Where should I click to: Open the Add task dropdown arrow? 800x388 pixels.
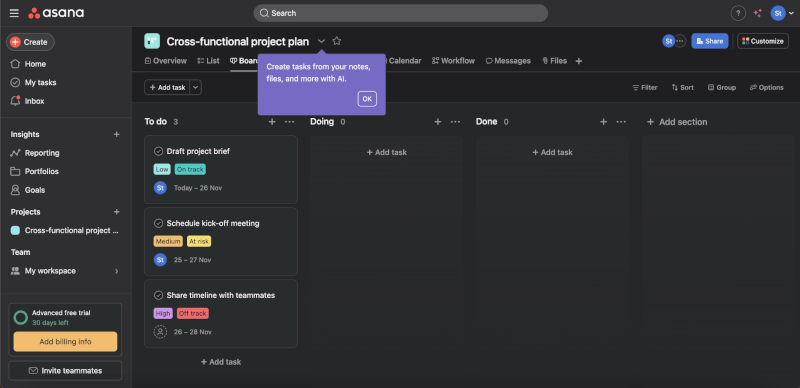point(196,87)
